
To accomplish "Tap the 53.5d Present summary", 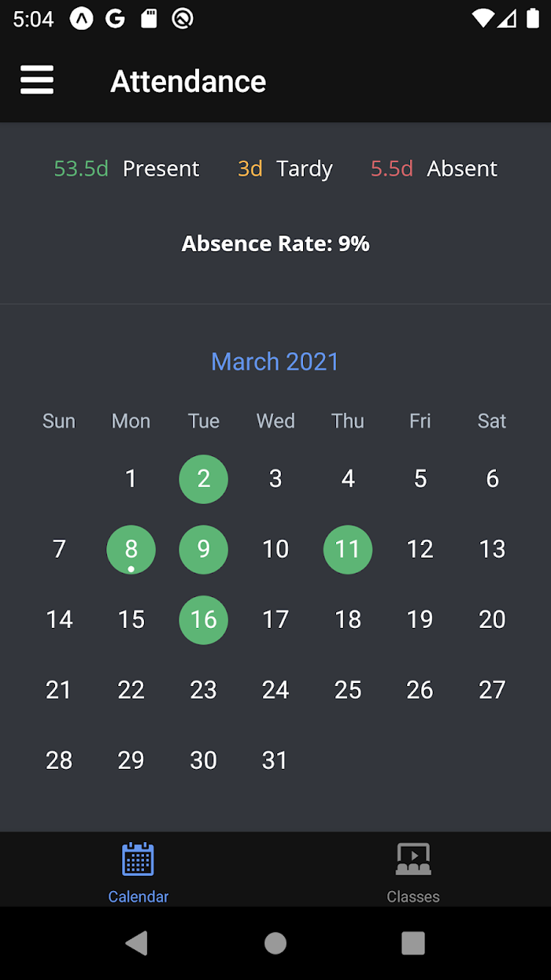I will (x=127, y=169).
